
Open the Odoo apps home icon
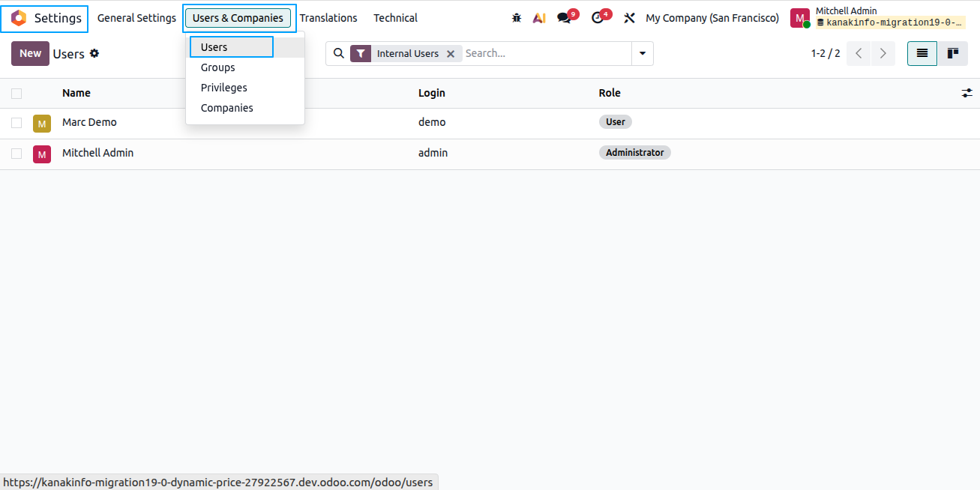[x=19, y=18]
